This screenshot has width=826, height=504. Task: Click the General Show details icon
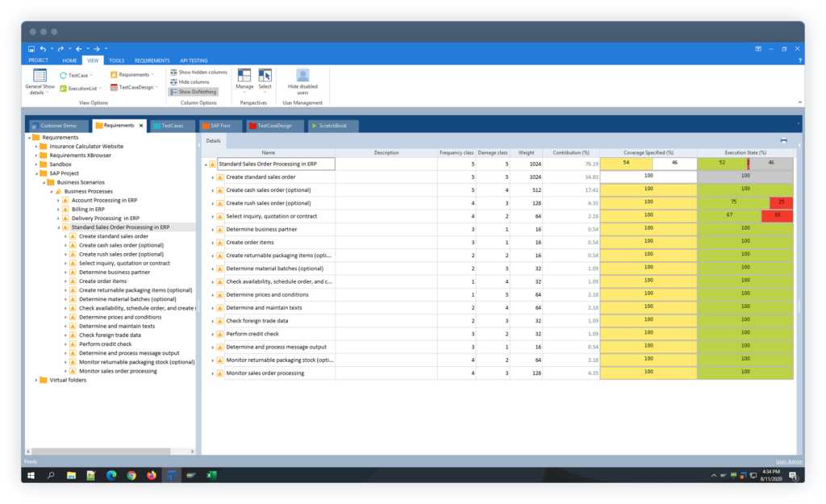click(x=40, y=77)
